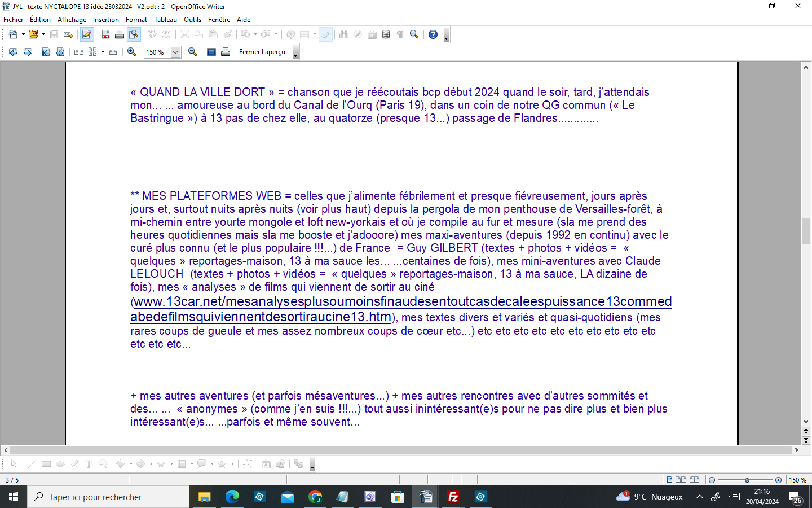
Task: Open the Fichier menu
Action: [x=14, y=20]
